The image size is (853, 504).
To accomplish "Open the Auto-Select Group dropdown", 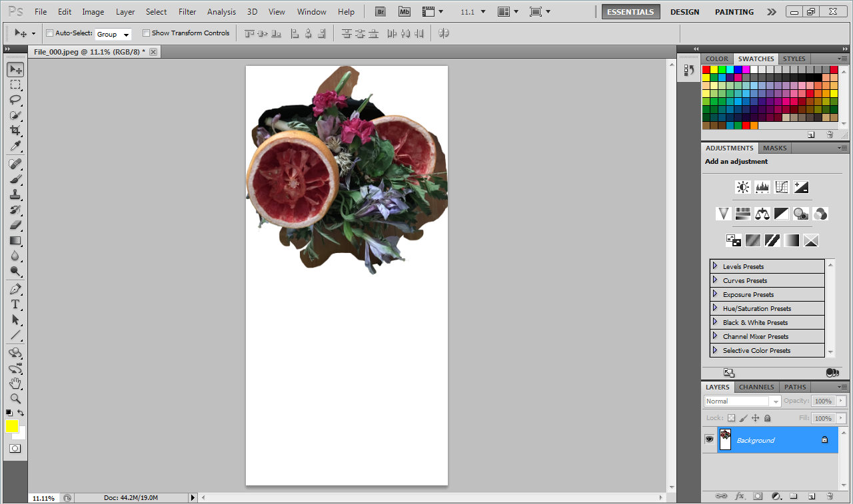I will point(113,34).
